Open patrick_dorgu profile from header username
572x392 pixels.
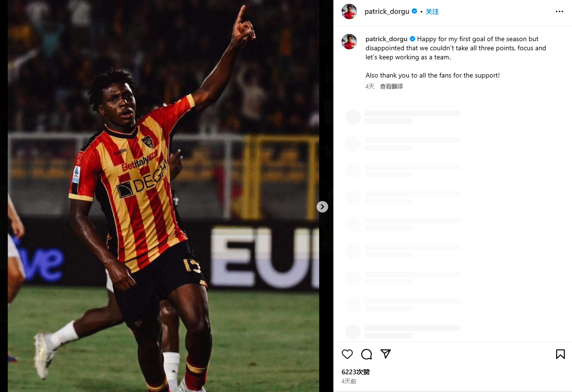(x=387, y=11)
